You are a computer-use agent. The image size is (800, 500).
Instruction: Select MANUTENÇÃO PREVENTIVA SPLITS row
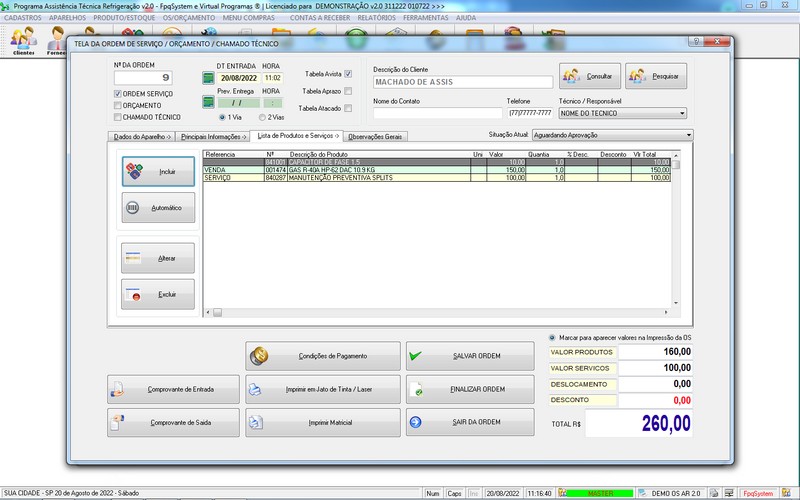[437, 178]
